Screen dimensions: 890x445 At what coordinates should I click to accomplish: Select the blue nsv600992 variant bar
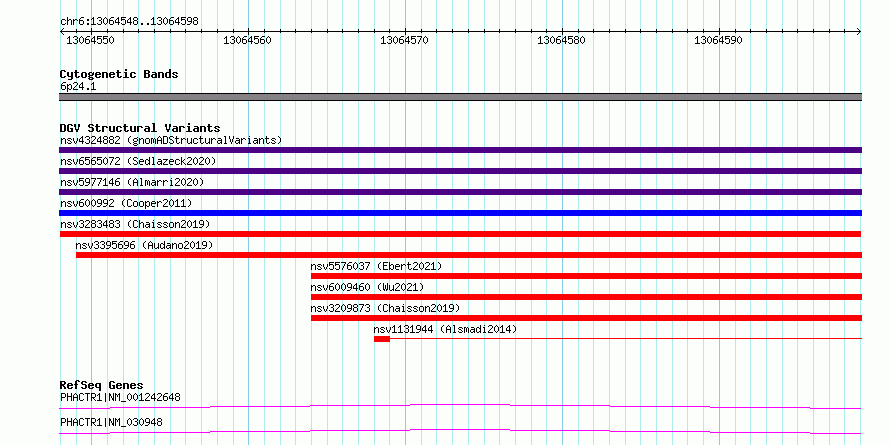click(x=460, y=213)
